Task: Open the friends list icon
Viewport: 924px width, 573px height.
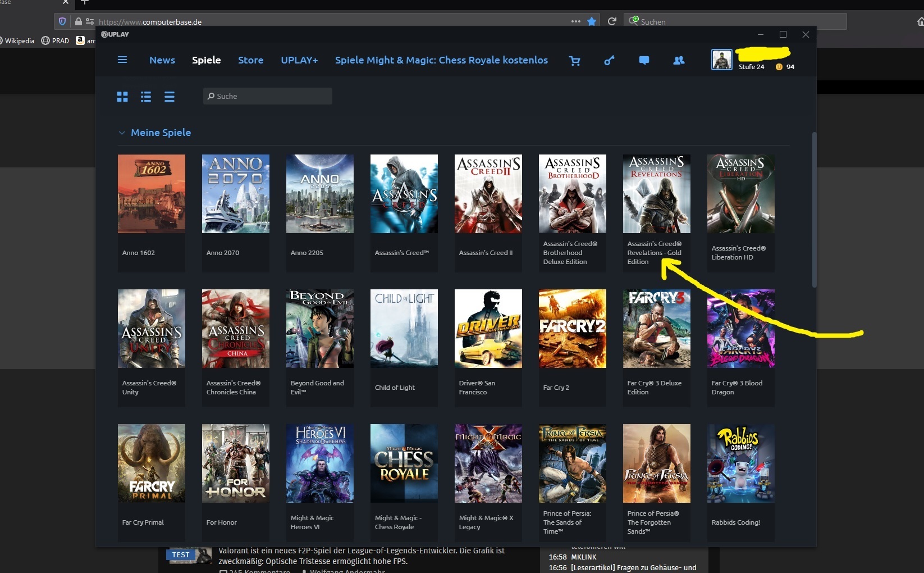Action: coord(679,60)
